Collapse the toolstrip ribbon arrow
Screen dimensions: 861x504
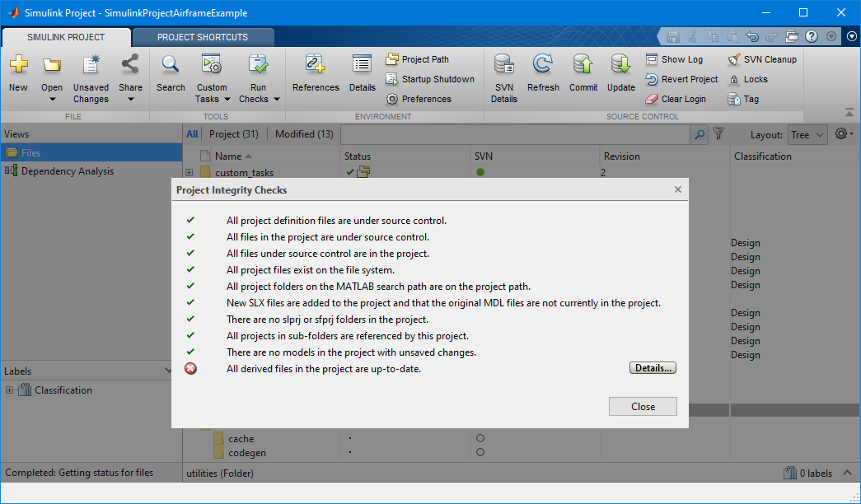[849, 113]
